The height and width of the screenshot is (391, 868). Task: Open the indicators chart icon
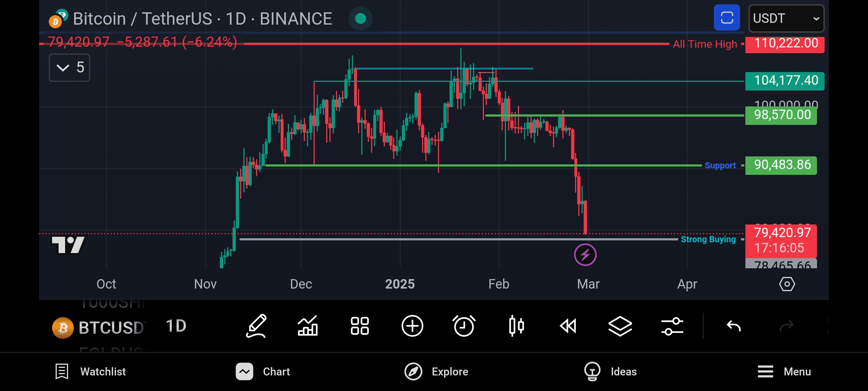point(308,326)
